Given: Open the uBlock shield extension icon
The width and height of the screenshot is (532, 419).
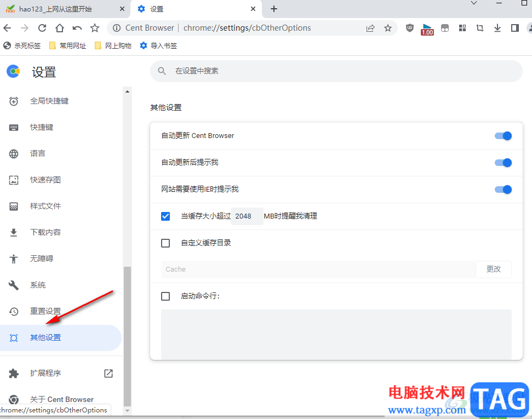Looking at the screenshot, I should [410, 28].
